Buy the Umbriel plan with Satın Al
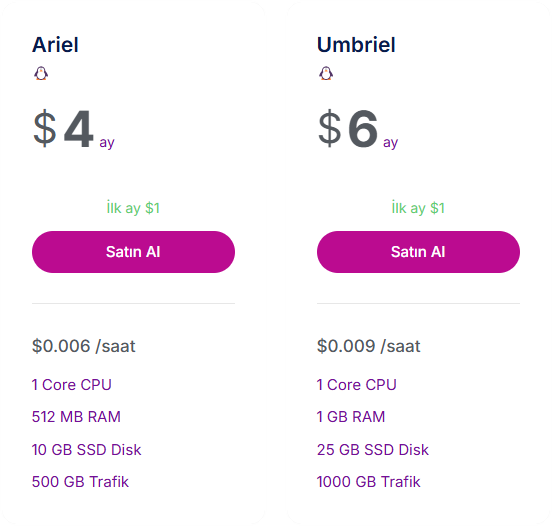 [418, 252]
